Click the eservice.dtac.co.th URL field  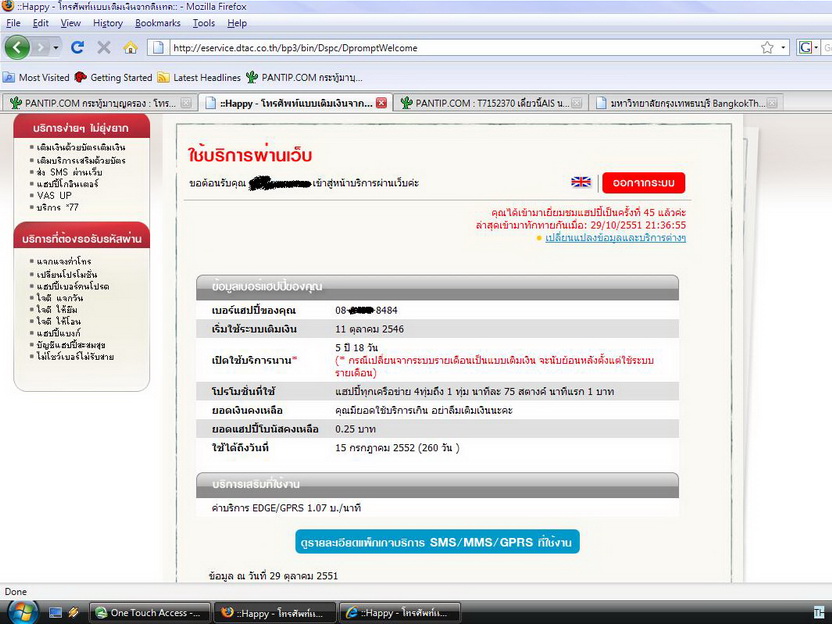tap(464, 48)
